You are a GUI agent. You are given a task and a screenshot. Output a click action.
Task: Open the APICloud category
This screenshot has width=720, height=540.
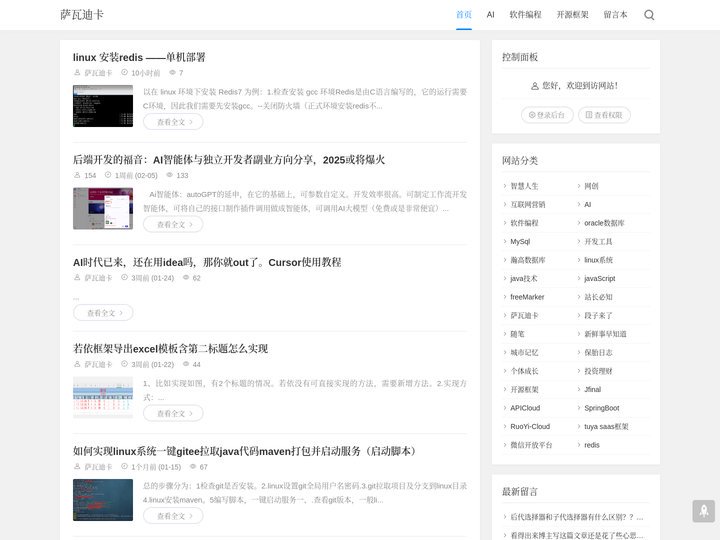(x=525, y=408)
